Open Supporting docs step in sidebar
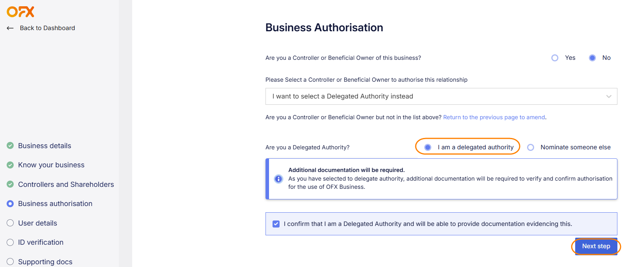 (x=45, y=262)
